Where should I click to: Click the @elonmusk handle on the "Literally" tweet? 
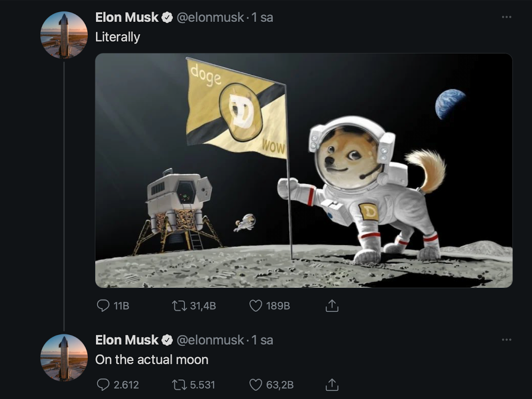210,17
